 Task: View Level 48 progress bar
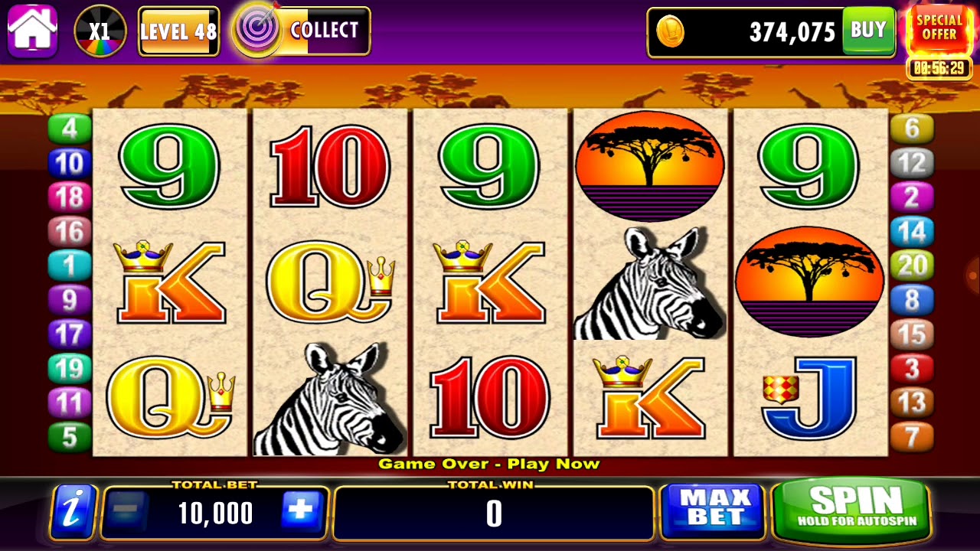click(x=178, y=31)
